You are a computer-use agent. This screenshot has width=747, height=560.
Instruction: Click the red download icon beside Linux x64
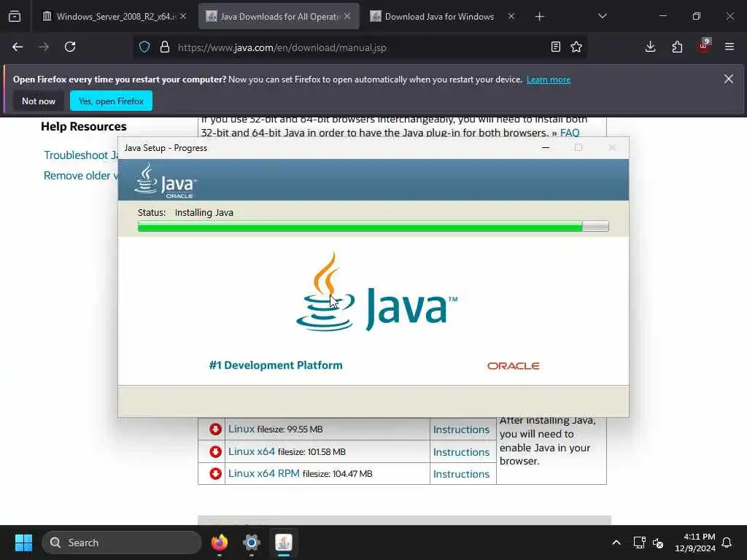point(215,451)
